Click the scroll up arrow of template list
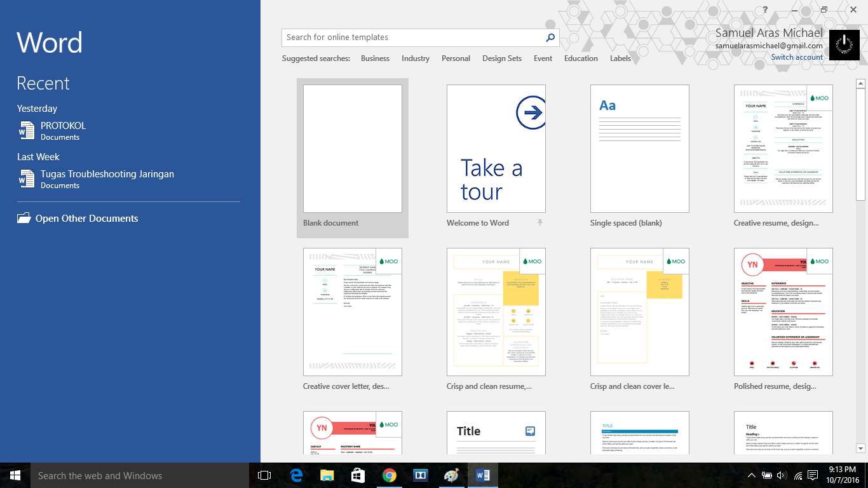Image resolution: width=868 pixels, height=488 pixels. click(861, 83)
